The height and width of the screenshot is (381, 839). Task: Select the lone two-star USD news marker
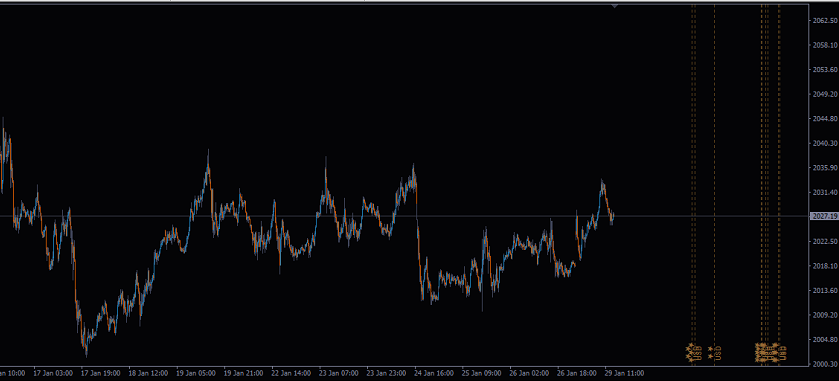(714, 353)
